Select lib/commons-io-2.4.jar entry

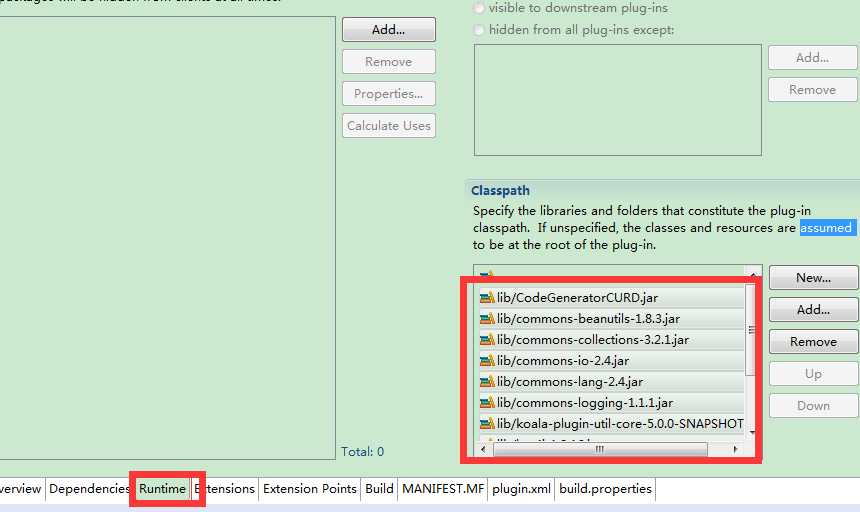point(612,361)
